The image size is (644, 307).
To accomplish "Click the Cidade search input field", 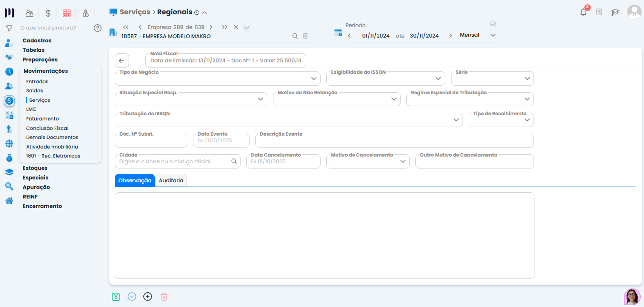I will coord(172,161).
